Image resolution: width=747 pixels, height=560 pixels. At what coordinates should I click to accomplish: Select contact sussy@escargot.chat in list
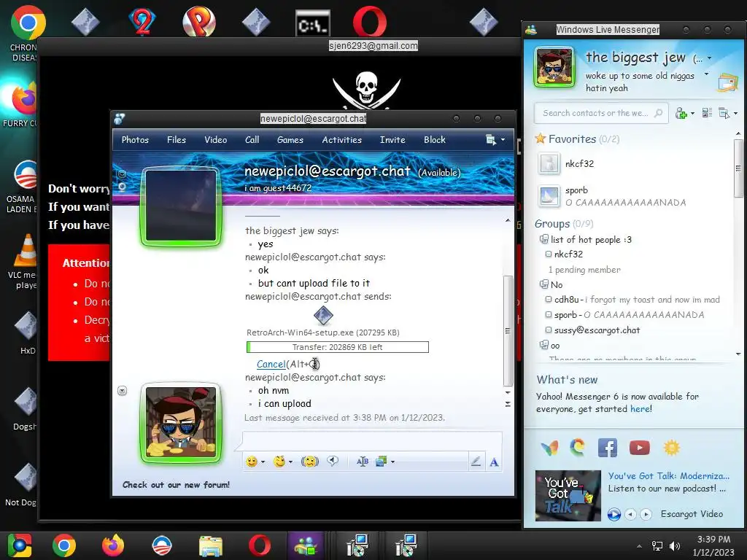tap(597, 330)
